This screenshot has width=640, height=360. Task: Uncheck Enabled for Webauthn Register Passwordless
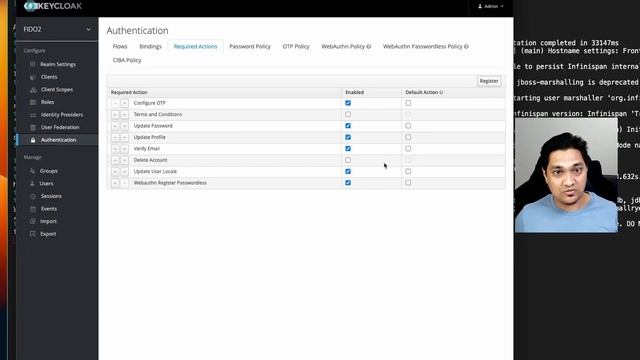pos(348,183)
